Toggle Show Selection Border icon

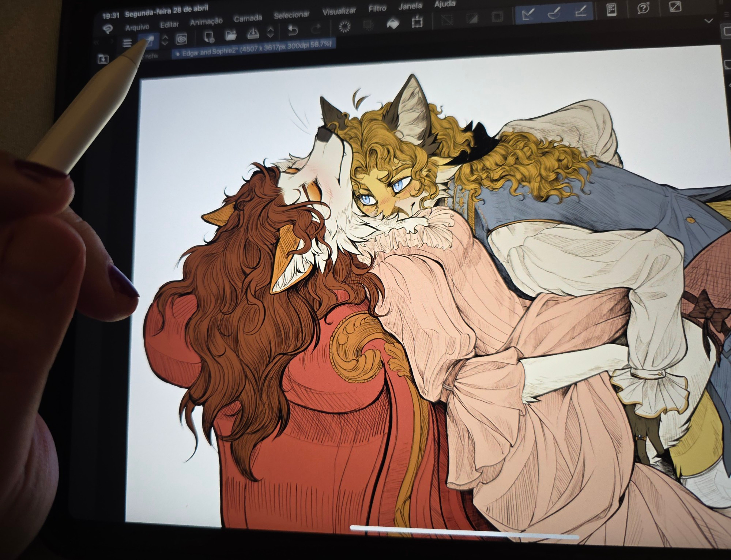click(497, 16)
